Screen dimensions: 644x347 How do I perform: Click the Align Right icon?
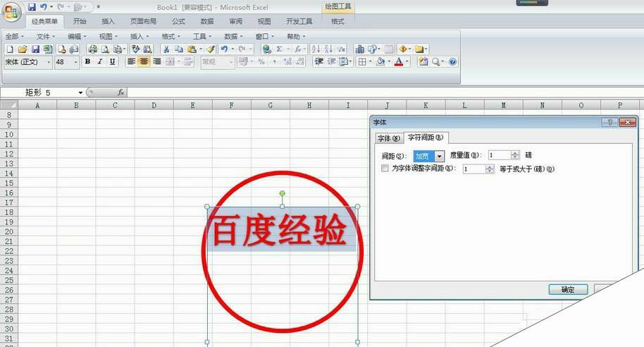pos(157,61)
